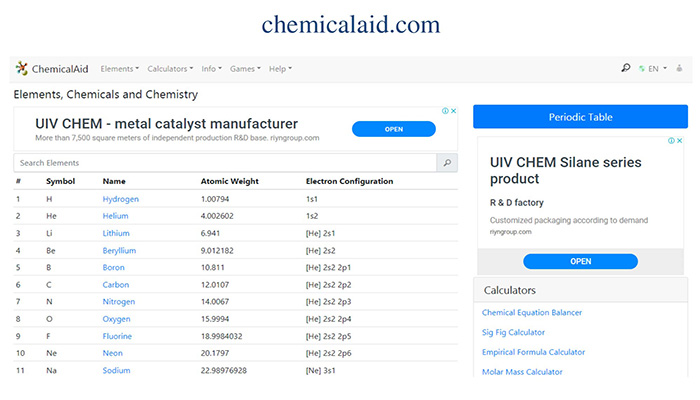This screenshot has width=700, height=400.
Task: Open the Games menu
Action: click(x=245, y=69)
